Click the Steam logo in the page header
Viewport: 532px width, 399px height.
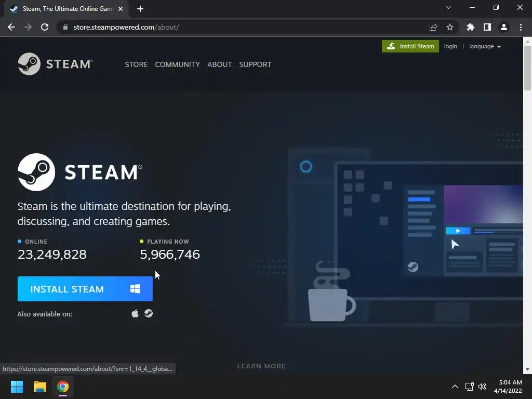click(x=55, y=64)
